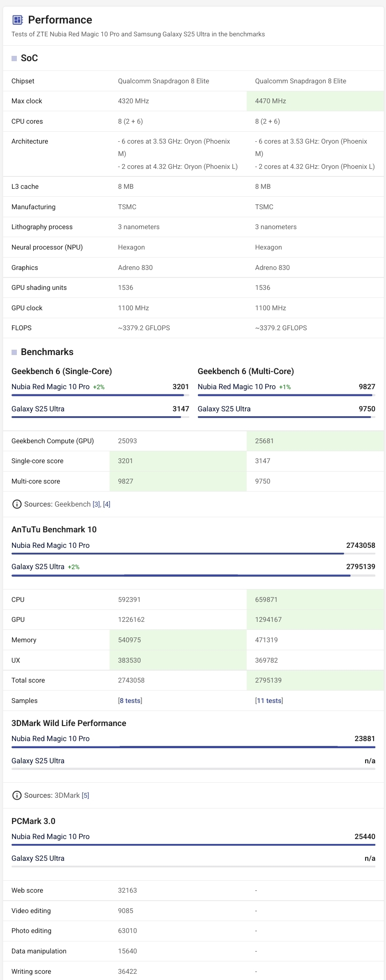
Task: Click the Benchmarks section heading
Action: click(47, 352)
